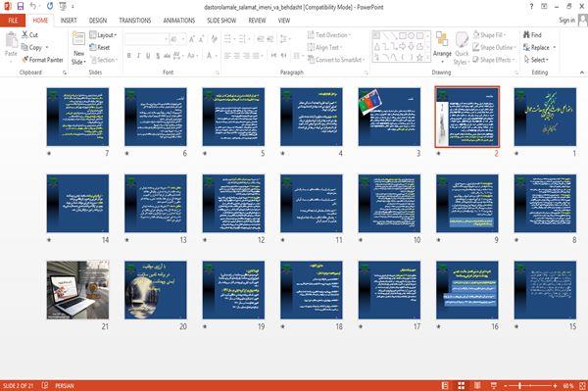Toggle Bold formatting button
Screen dimensions: 588x391
[129, 56]
